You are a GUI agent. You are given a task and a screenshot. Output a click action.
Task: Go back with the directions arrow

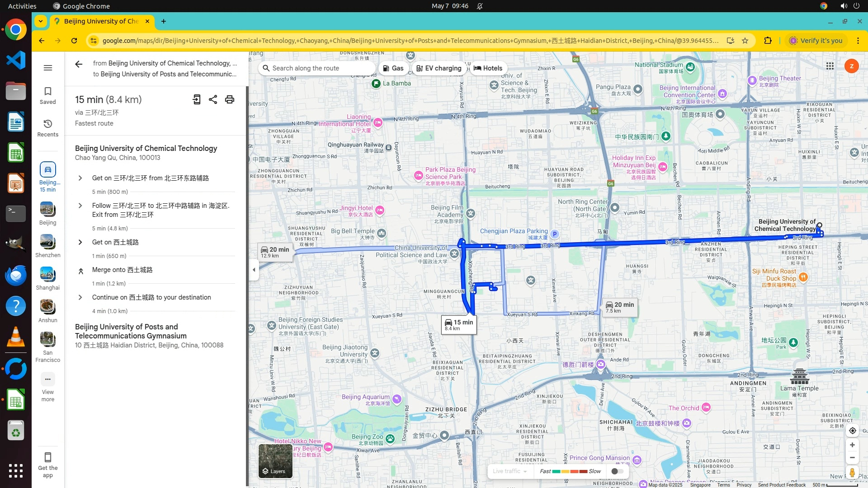point(79,64)
